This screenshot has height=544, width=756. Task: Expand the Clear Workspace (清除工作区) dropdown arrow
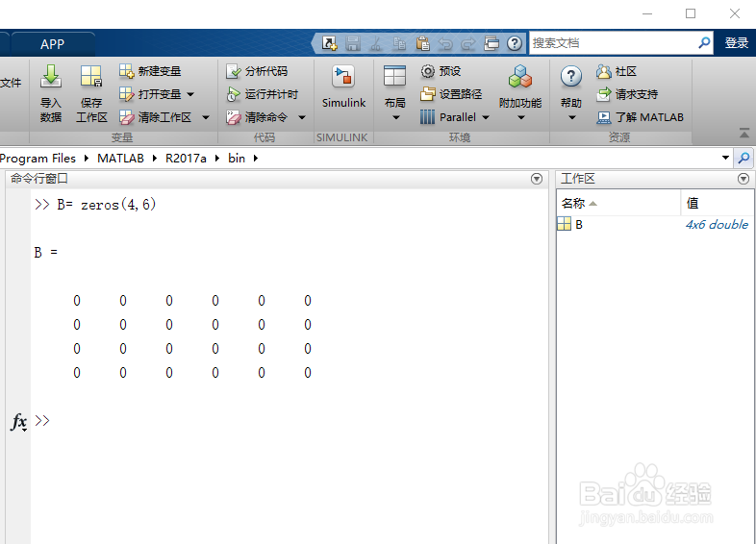point(206,117)
